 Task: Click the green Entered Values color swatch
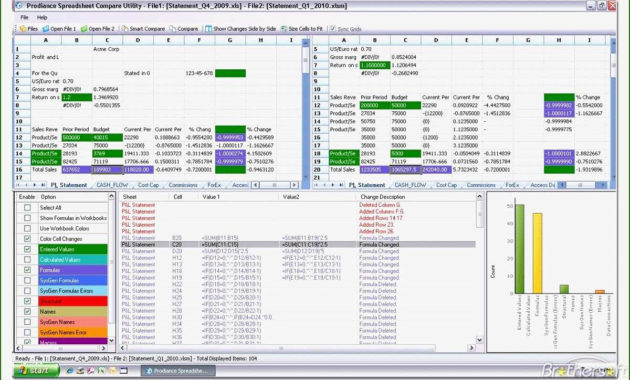coord(73,249)
